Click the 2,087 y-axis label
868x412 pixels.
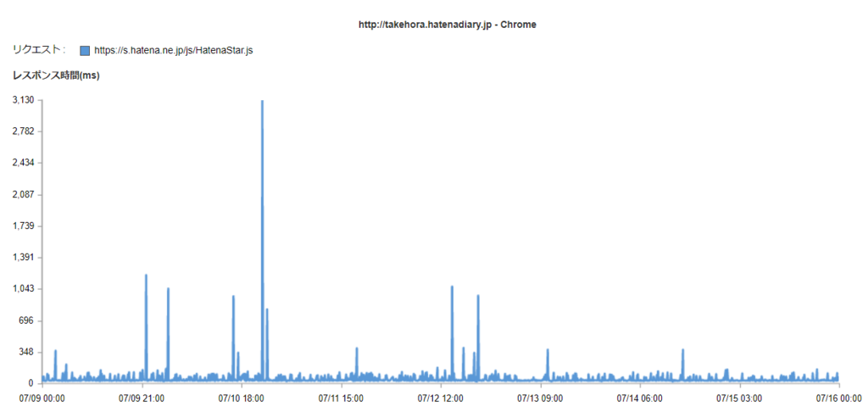tap(24, 195)
